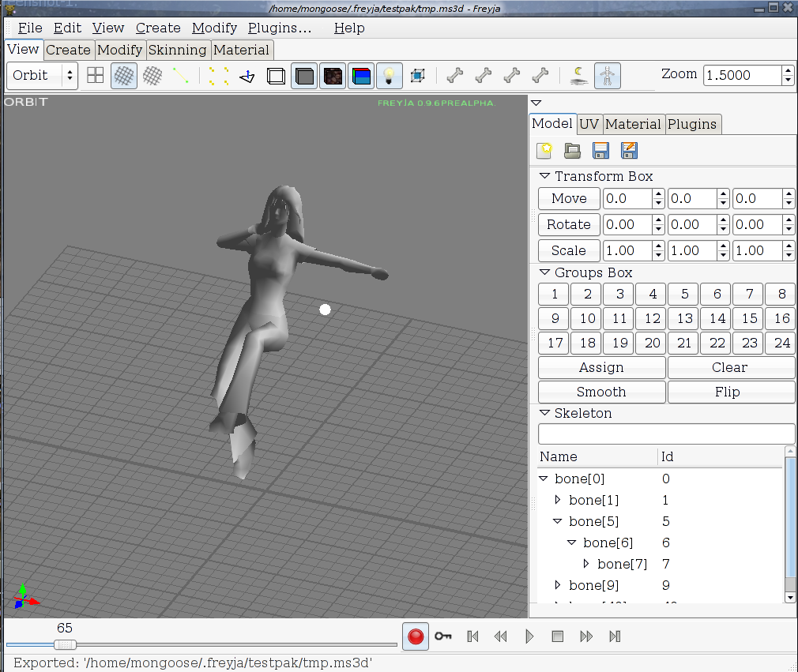Toggle the light bulb lighting button

390,76
